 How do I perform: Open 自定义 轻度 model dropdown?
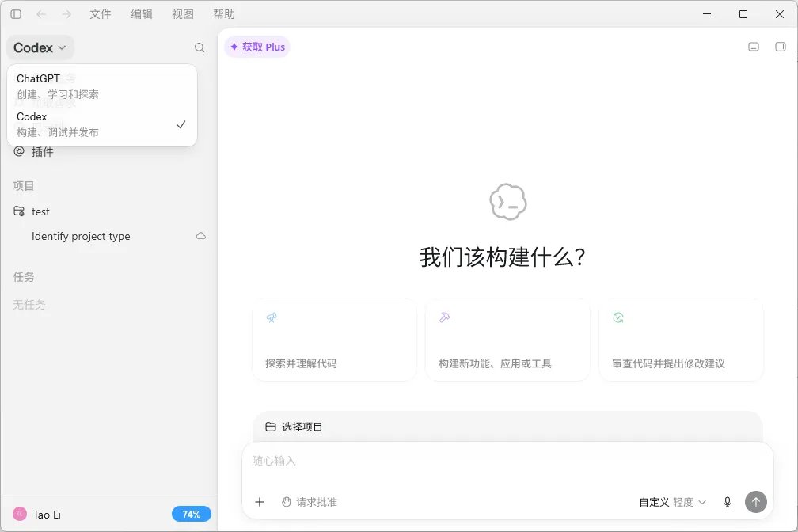(x=673, y=502)
